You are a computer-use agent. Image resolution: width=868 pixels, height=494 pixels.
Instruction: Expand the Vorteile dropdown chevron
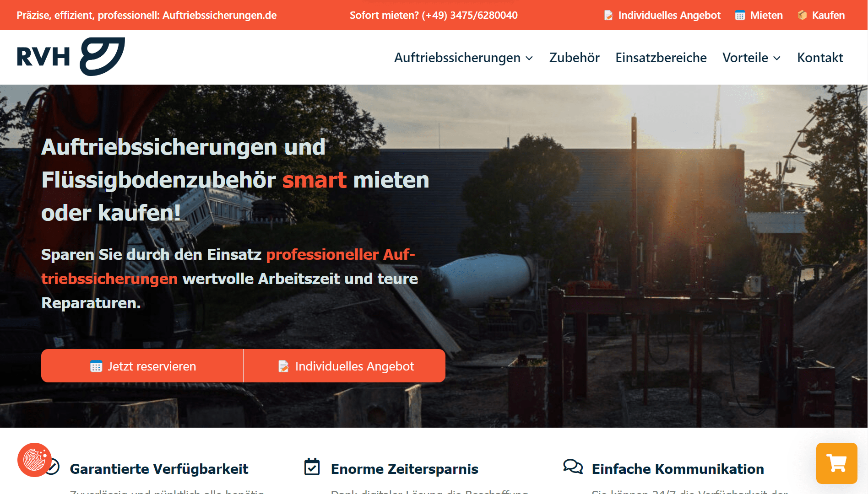click(x=777, y=58)
